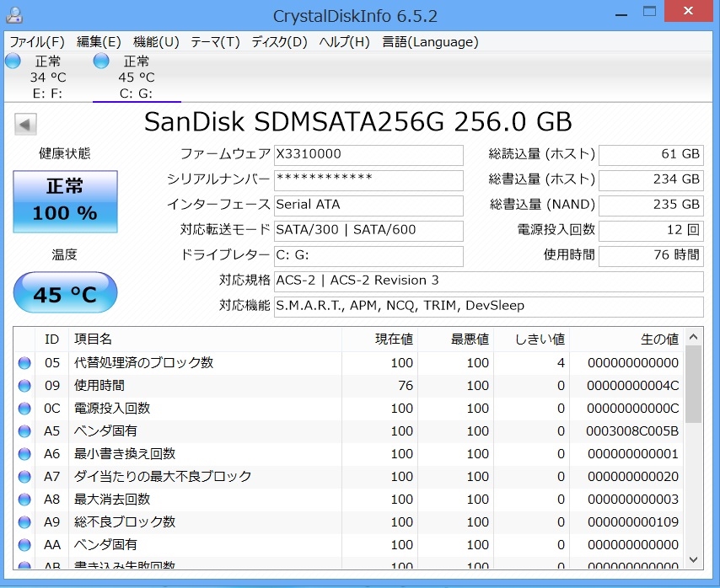Click the 45 °C temperature button
Screen dimensions: 720x588
point(65,292)
